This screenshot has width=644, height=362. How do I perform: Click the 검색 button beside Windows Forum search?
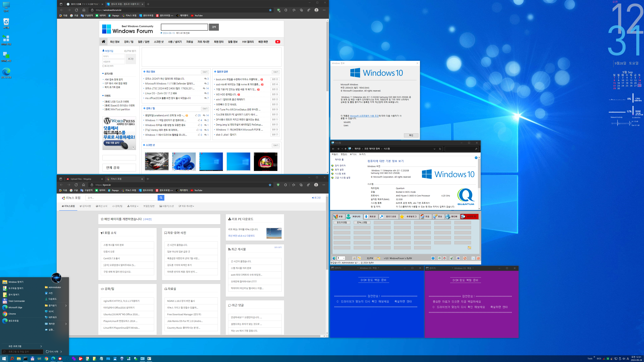click(x=214, y=27)
